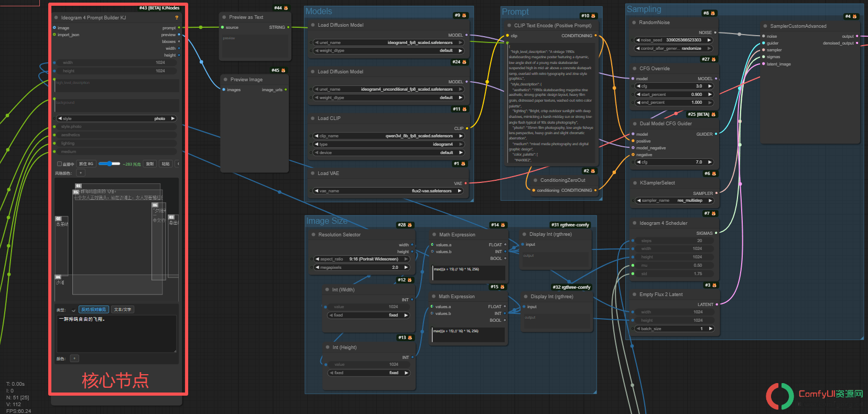Open unet_name ideogram4_fp8_scaled dropdown
The height and width of the screenshot is (414, 868).
(388, 42)
